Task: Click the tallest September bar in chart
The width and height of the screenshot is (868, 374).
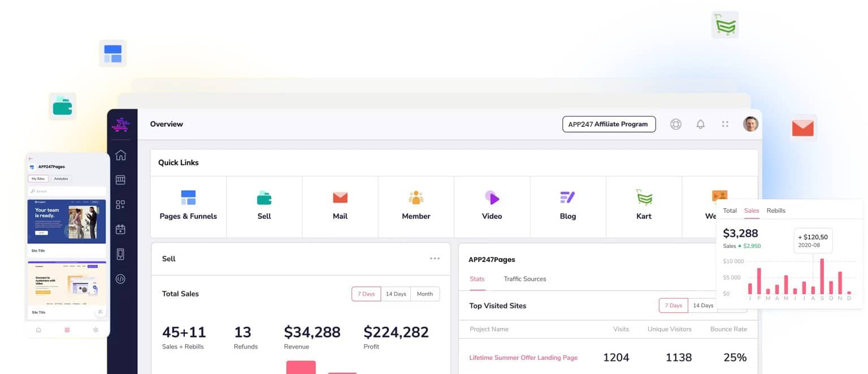Action: (822, 277)
